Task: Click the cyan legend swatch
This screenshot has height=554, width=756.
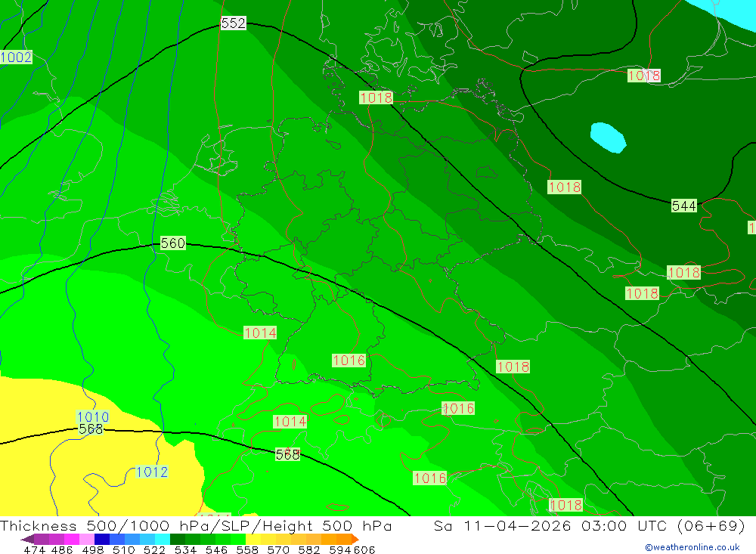Action: click(x=163, y=539)
